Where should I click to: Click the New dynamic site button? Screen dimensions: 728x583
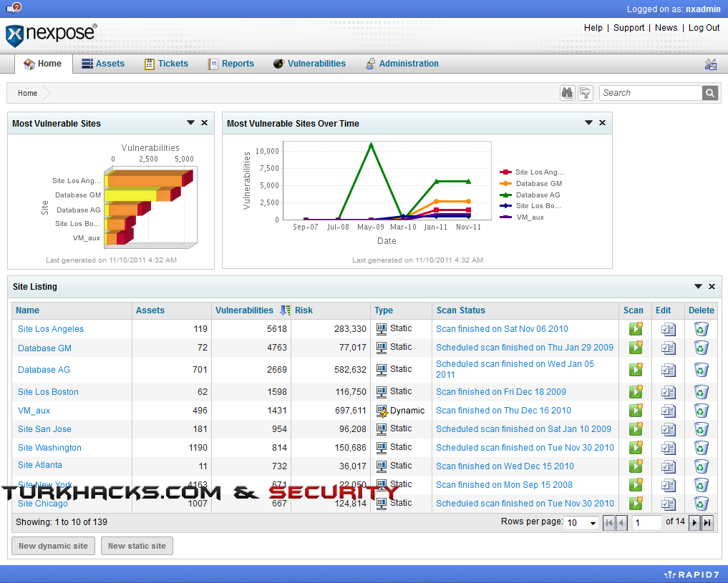click(53, 546)
